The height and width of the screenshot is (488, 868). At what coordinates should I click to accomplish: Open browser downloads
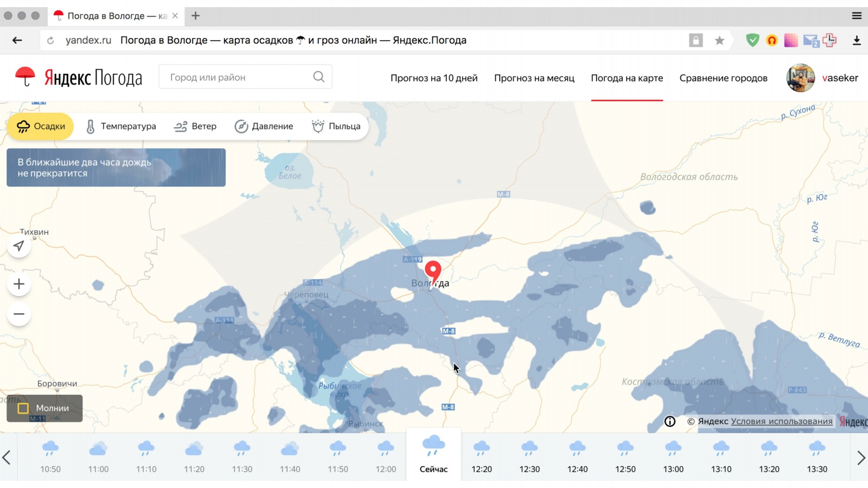(x=857, y=40)
